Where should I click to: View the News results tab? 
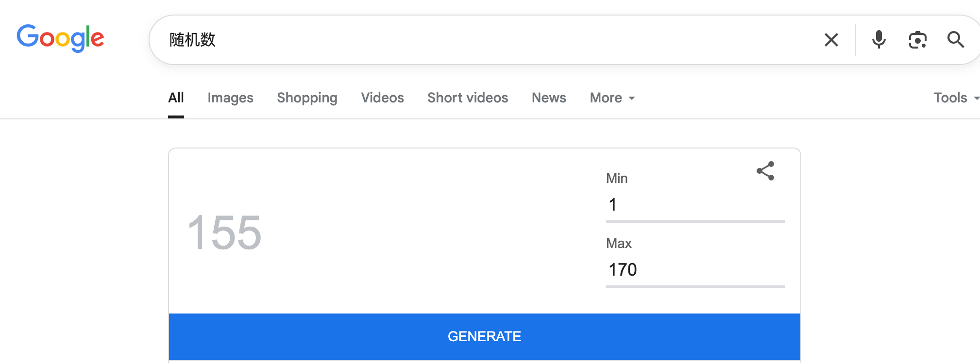pos(549,98)
